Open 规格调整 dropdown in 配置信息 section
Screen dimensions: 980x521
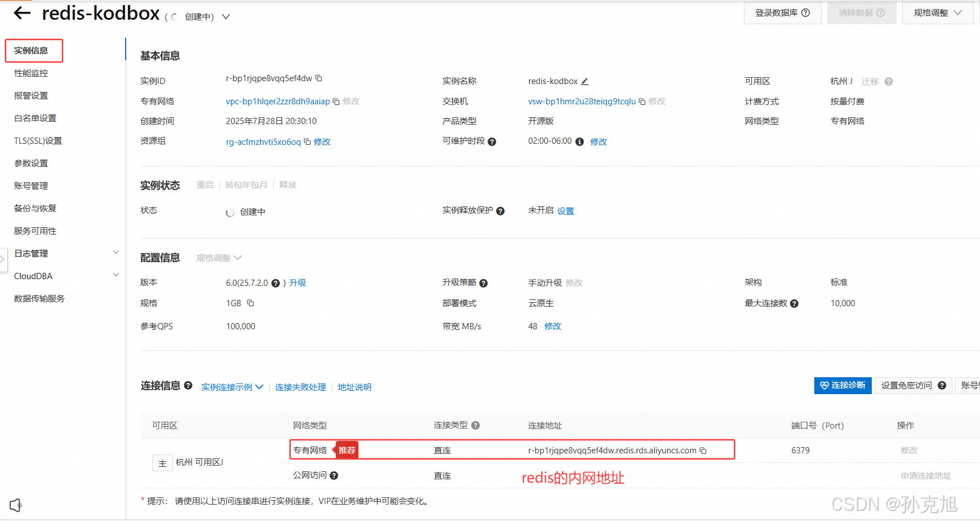pyautogui.click(x=219, y=258)
